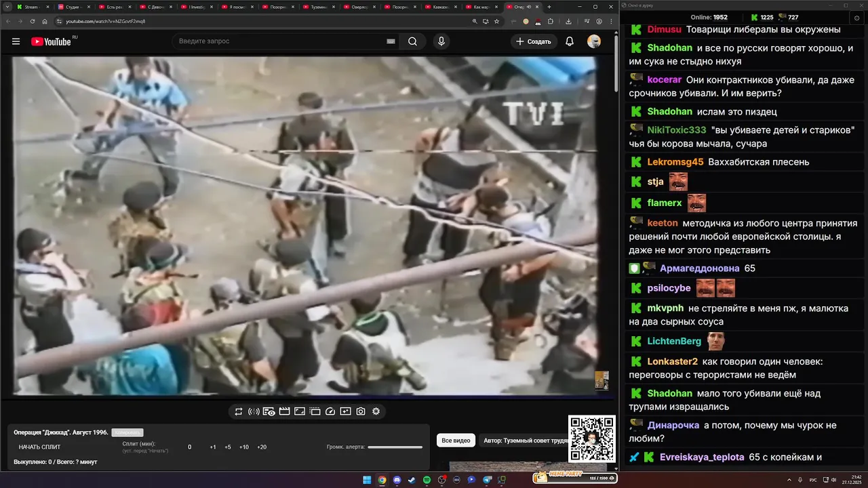Click the video player frame

coord(305,226)
